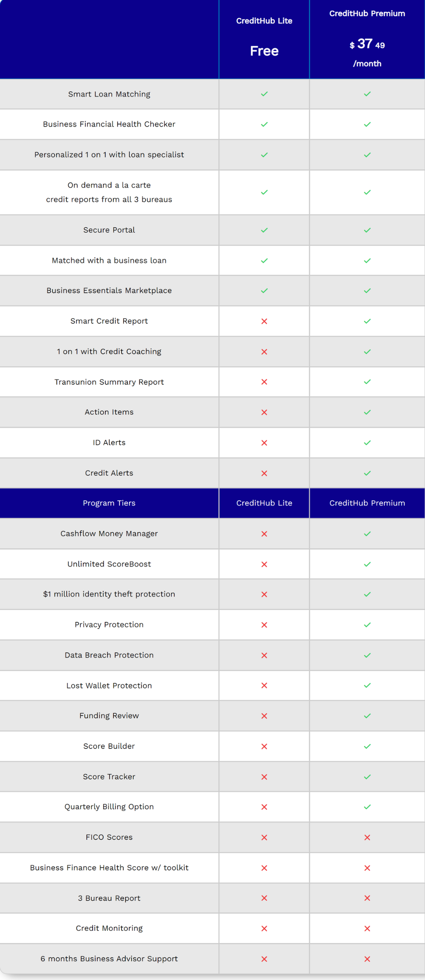Click Premium checkmark in ID Alerts row
Image resolution: width=425 pixels, height=980 pixels.
click(367, 443)
